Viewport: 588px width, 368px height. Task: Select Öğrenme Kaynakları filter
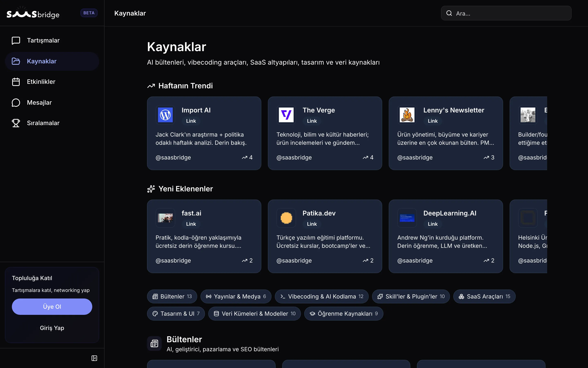(344, 313)
